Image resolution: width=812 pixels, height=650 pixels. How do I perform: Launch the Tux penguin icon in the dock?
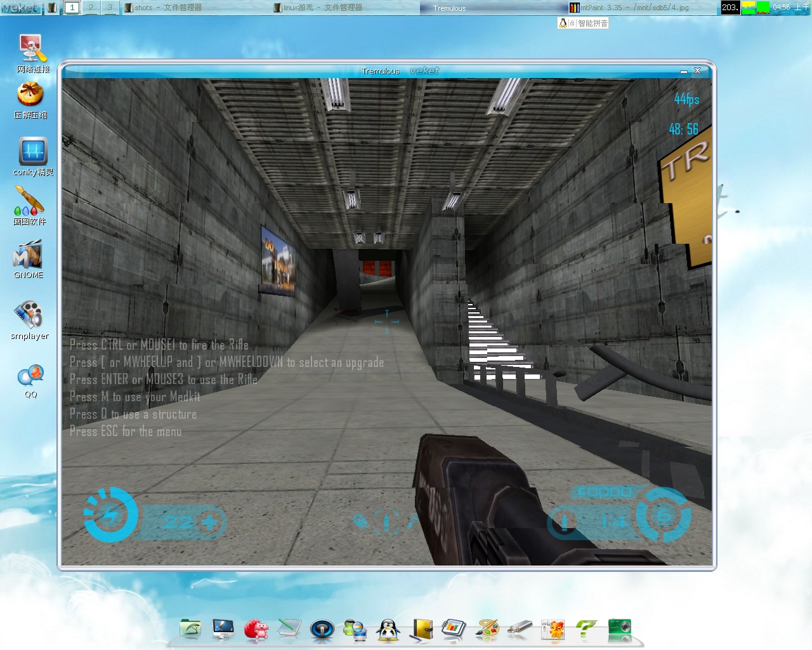pos(388,629)
